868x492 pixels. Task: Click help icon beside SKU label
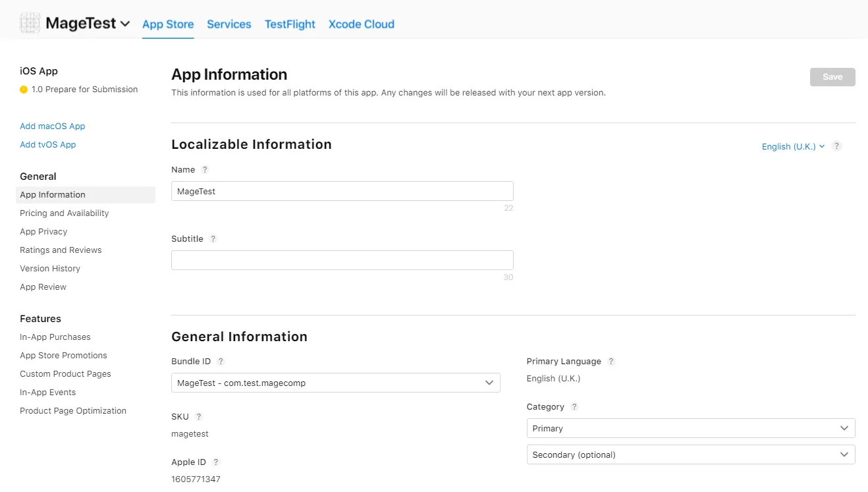pos(199,417)
